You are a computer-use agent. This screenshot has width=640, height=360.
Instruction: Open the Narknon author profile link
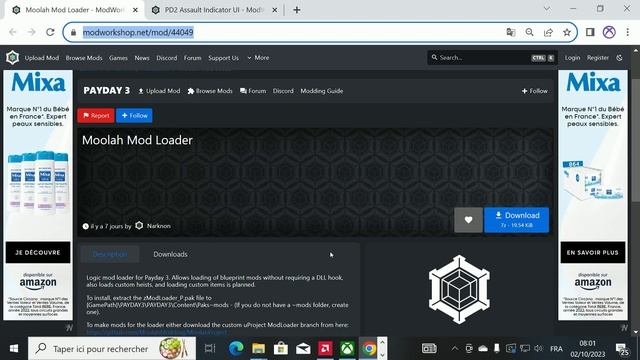pos(159,226)
